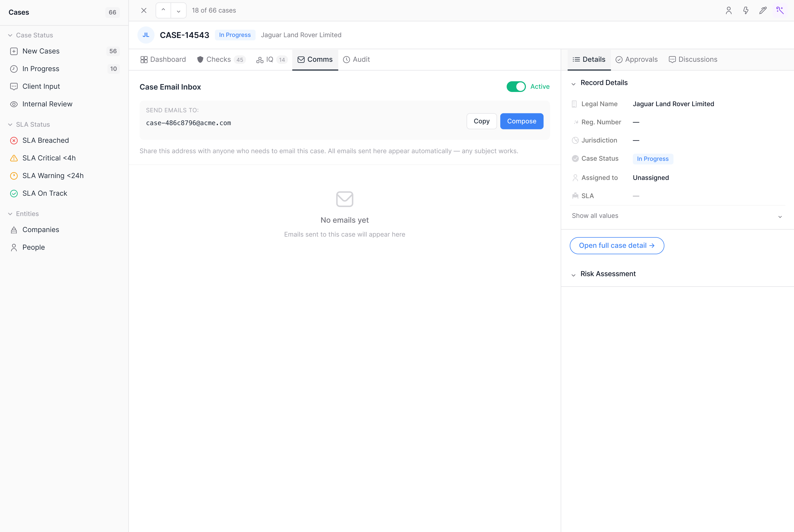The height and width of the screenshot is (532, 794).
Task: Copy the case email address
Action: pyautogui.click(x=481, y=121)
